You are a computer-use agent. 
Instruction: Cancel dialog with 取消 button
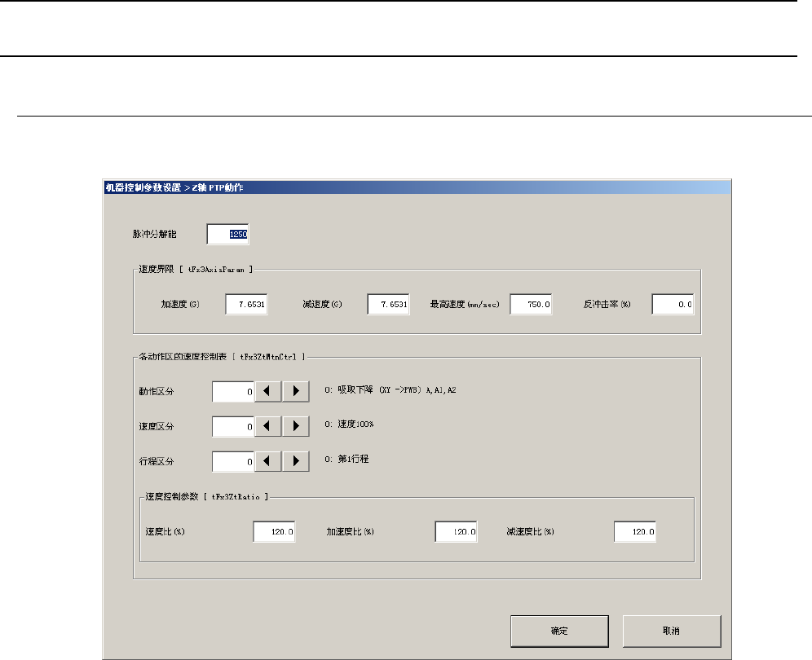pos(672,631)
